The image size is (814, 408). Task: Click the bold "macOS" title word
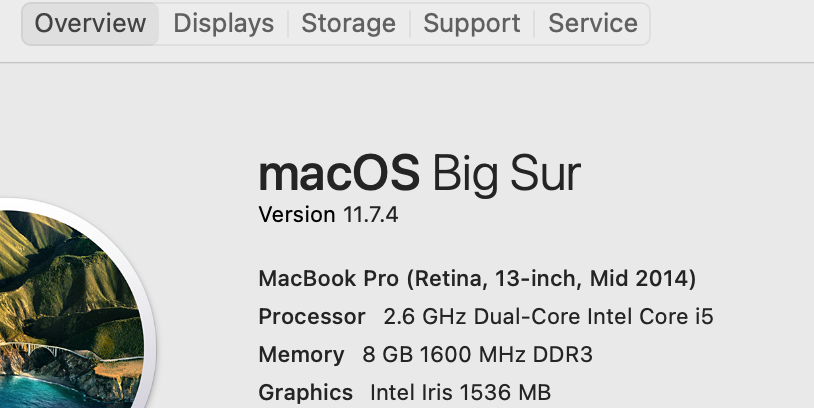(338, 174)
